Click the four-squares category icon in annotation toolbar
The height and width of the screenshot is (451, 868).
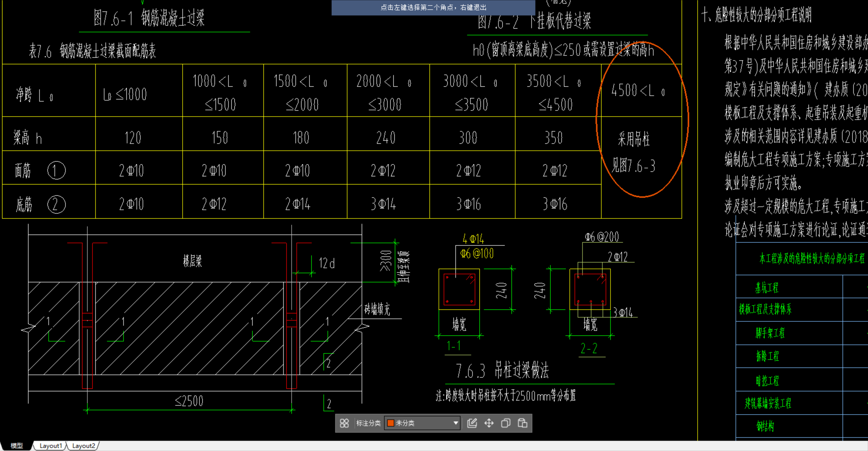coord(344,423)
